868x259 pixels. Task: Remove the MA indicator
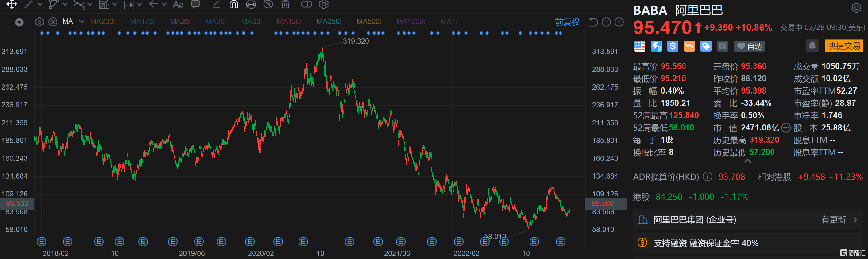[x=53, y=22]
